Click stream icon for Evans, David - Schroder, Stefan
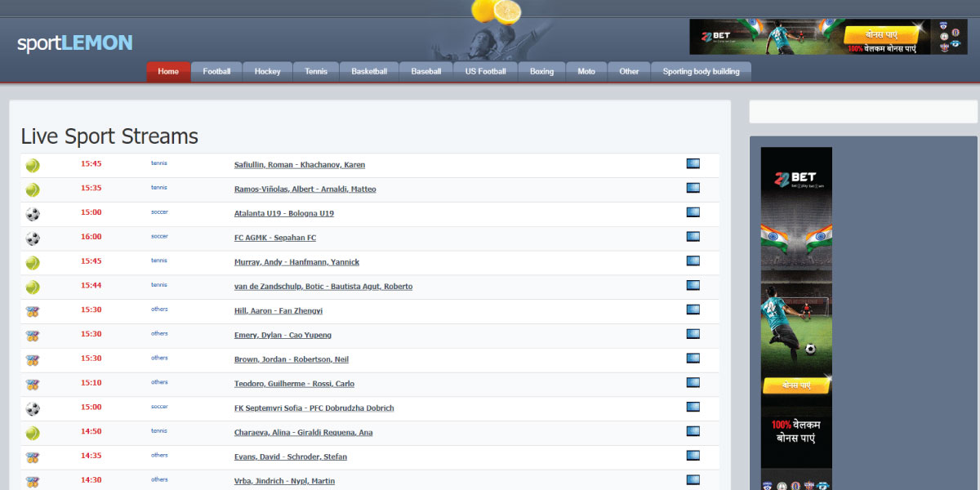The width and height of the screenshot is (980, 490). (x=693, y=456)
